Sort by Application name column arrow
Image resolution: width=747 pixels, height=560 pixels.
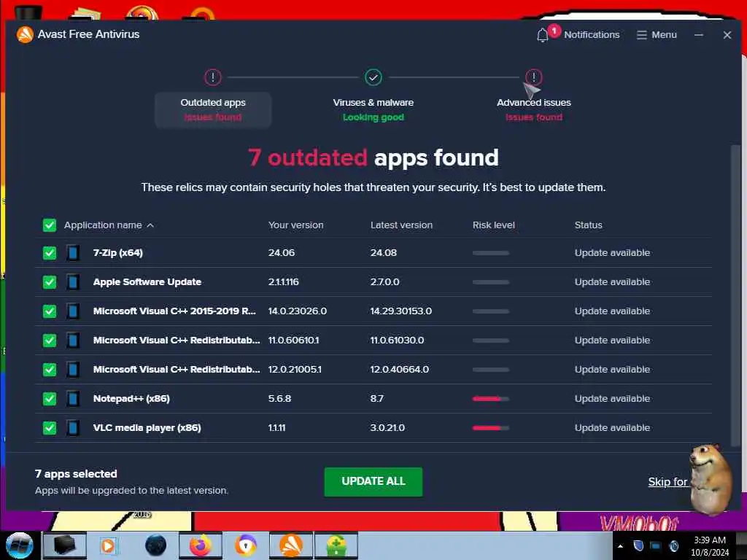pos(150,225)
